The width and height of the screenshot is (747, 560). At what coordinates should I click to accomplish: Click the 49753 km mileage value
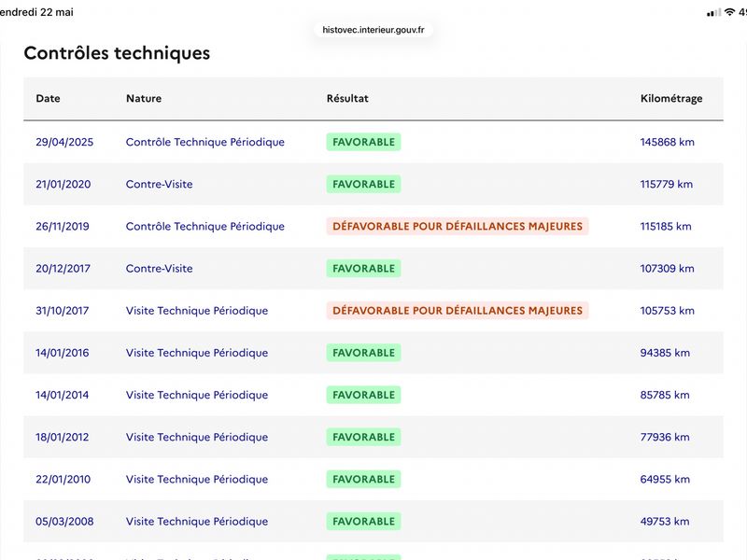coord(665,522)
